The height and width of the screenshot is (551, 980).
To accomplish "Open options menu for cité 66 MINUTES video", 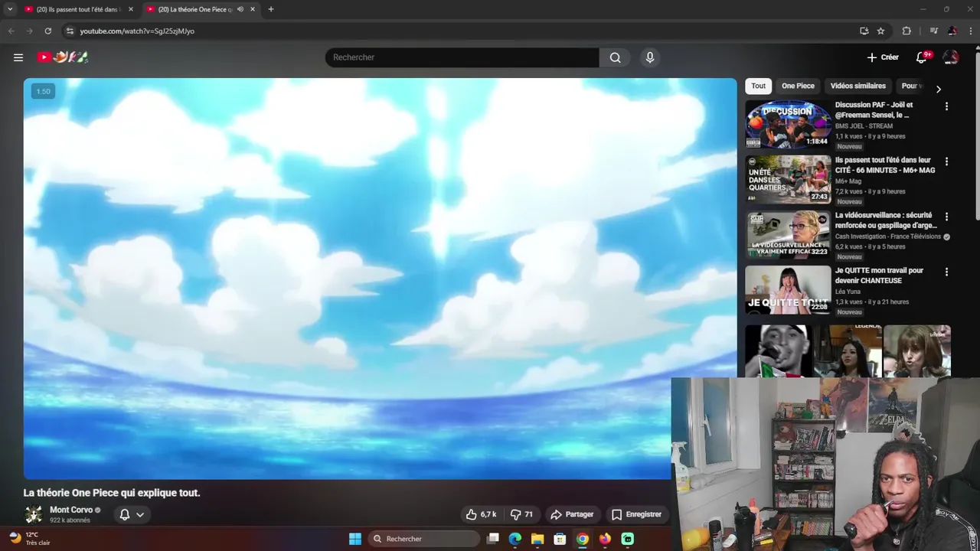I will pos(946,161).
